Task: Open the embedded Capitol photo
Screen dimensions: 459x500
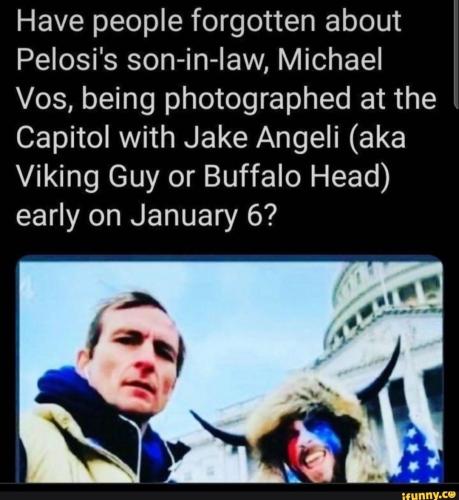Action: tap(230, 369)
